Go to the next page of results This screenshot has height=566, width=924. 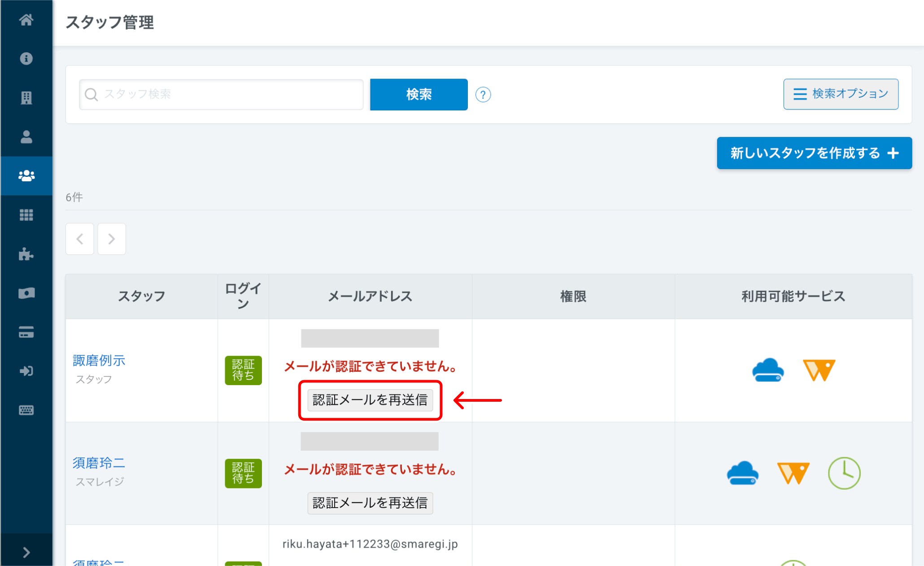point(112,239)
